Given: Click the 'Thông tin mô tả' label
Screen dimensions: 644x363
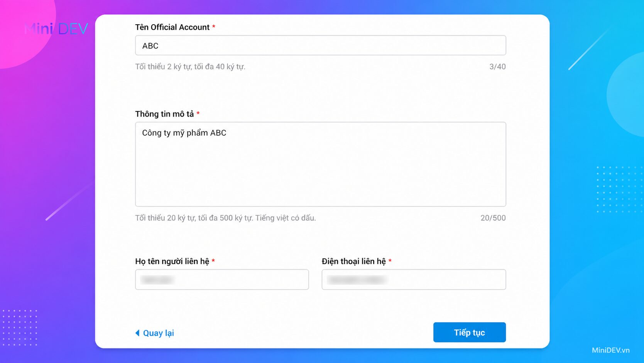Looking at the screenshot, I should (164, 114).
